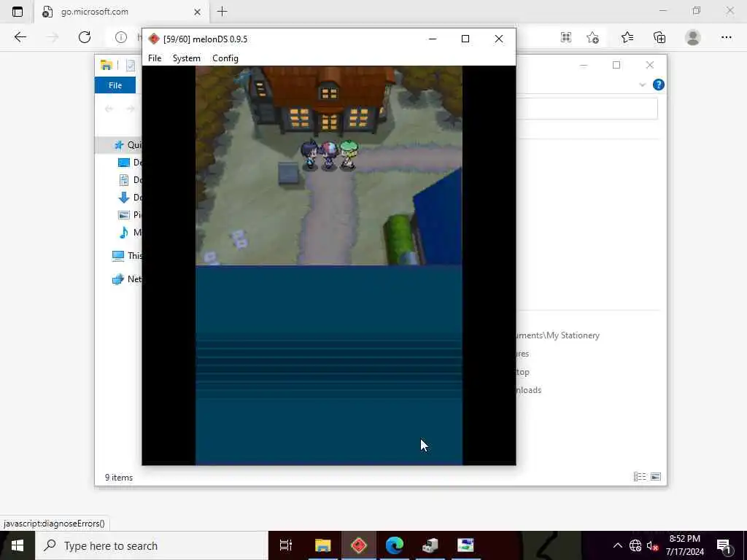Open Edge tab actions menu icon

pos(18,12)
